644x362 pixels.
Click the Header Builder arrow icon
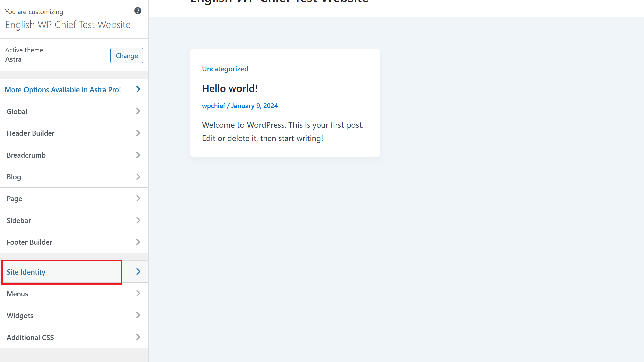coord(138,133)
